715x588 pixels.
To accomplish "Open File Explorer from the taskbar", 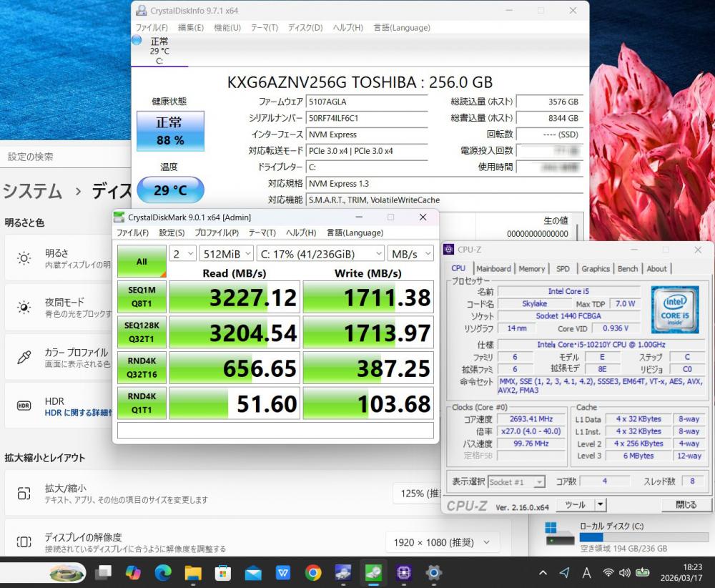I will tap(193, 572).
